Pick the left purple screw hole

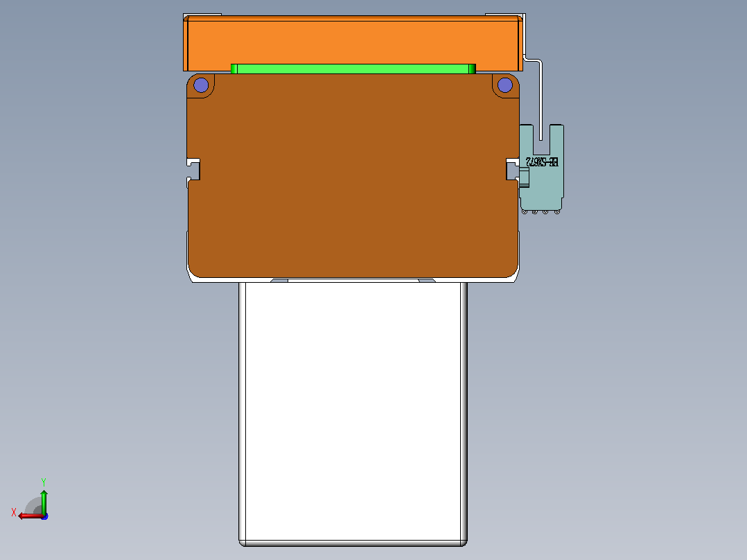click(x=201, y=85)
